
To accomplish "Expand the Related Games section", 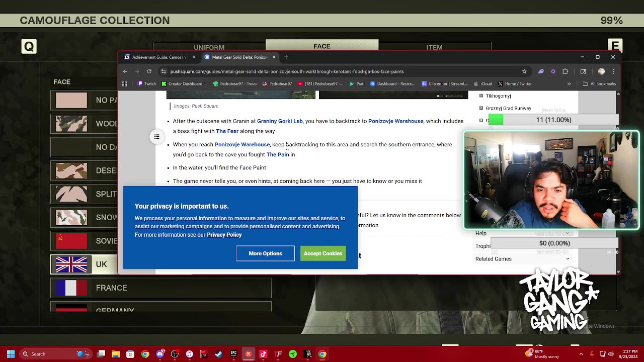I will pos(522,259).
